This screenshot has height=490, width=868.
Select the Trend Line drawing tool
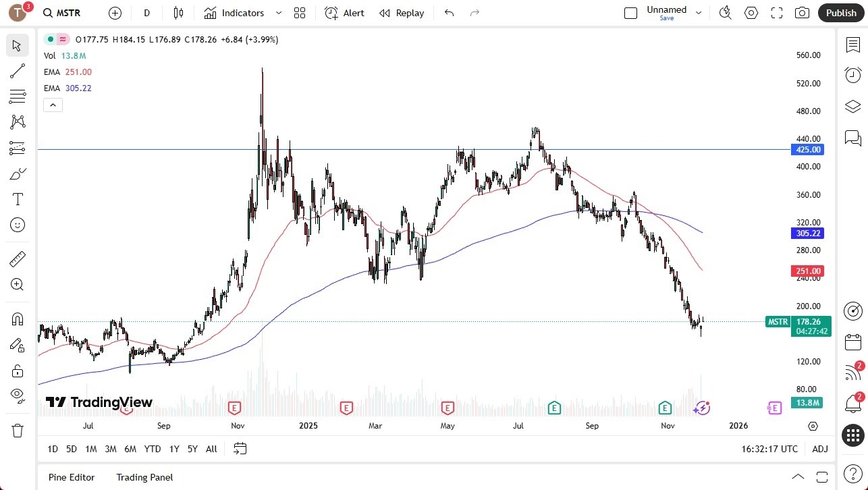tap(18, 71)
